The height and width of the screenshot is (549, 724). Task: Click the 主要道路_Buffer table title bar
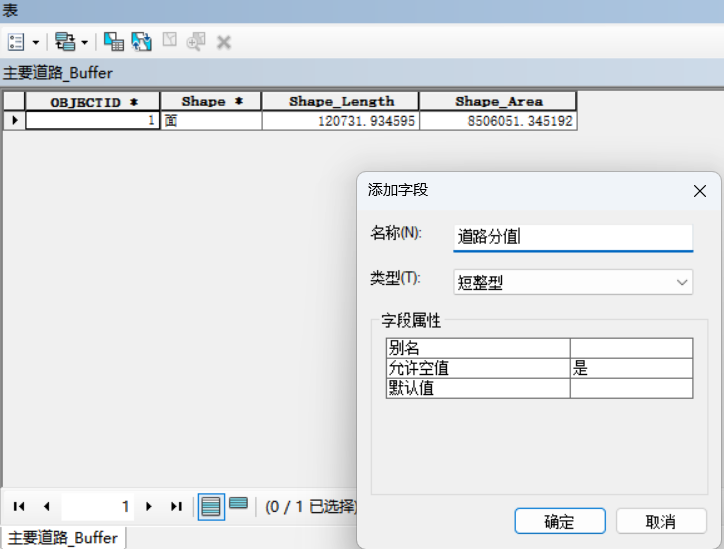pyautogui.click(x=362, y=72)
